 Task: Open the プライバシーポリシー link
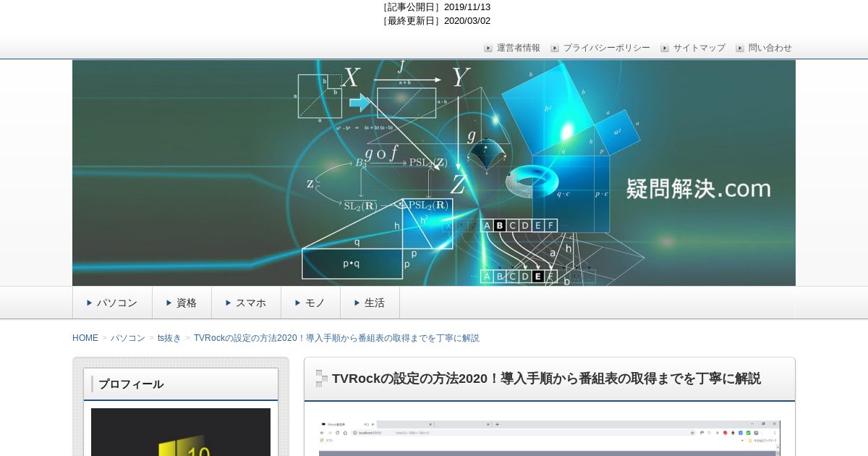coord(606,48)
